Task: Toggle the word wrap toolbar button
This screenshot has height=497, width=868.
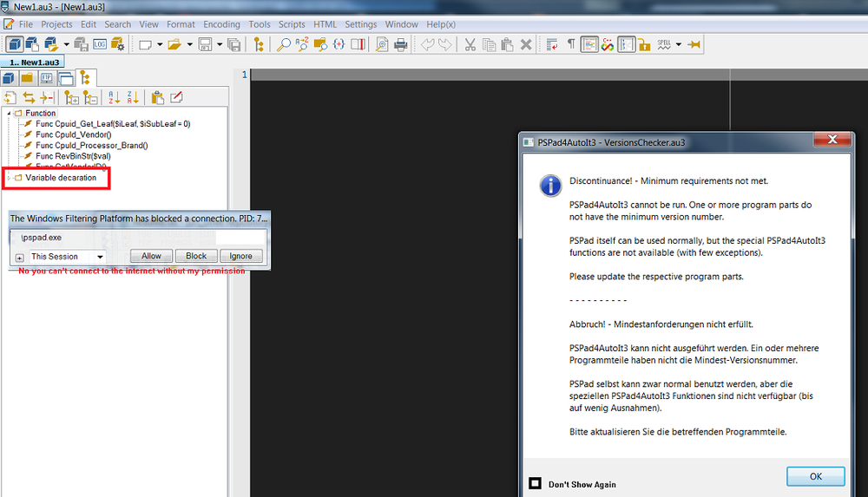Action: [x=552, y=45]
